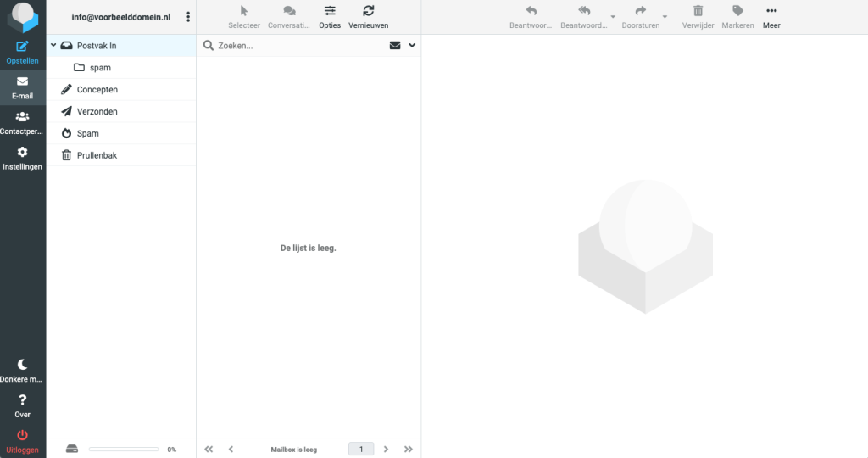Open the reply-all dropdown arrow
868x458 pixels.
pos(613,17)
